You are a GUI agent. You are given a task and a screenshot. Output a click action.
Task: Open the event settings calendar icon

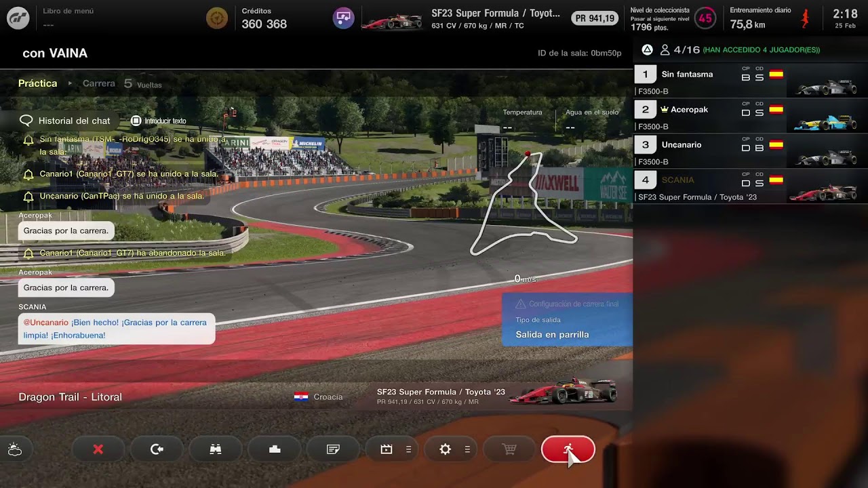coord(387,449)
